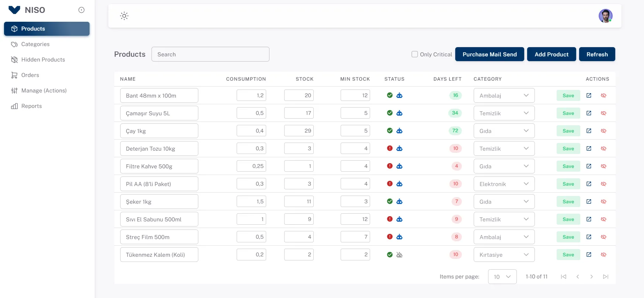The height and width of the screenshot is (298, 644).
Task: Open Hidden Products in the sidebar
Action: click(x=47, y=60)
